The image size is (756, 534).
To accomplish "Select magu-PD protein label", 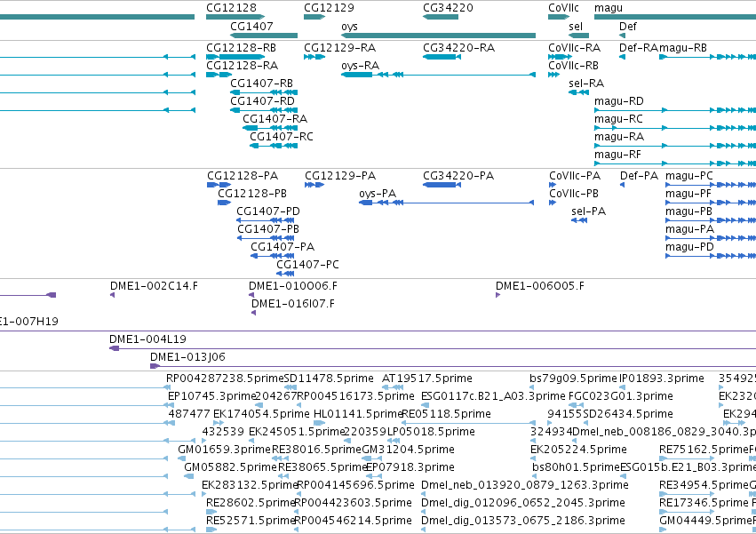I will click(x=689, y=248).
